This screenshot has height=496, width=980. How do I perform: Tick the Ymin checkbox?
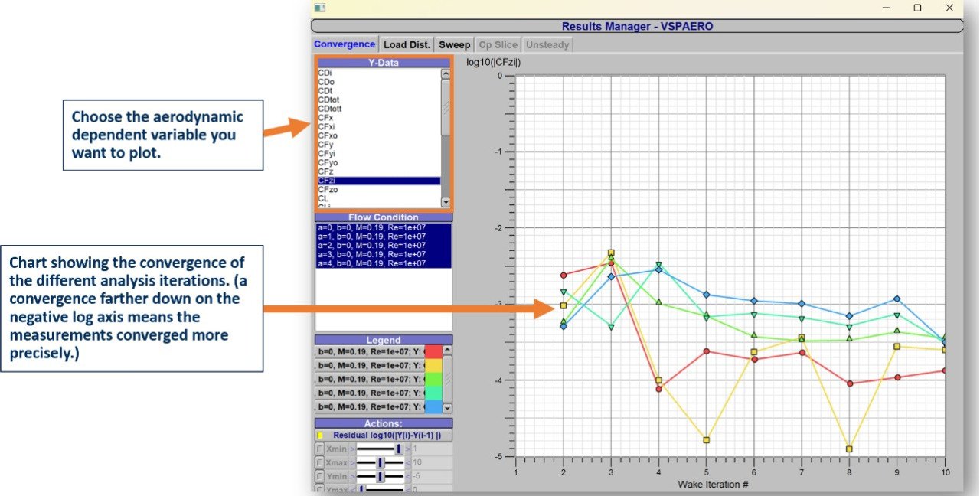click(319, 476)
